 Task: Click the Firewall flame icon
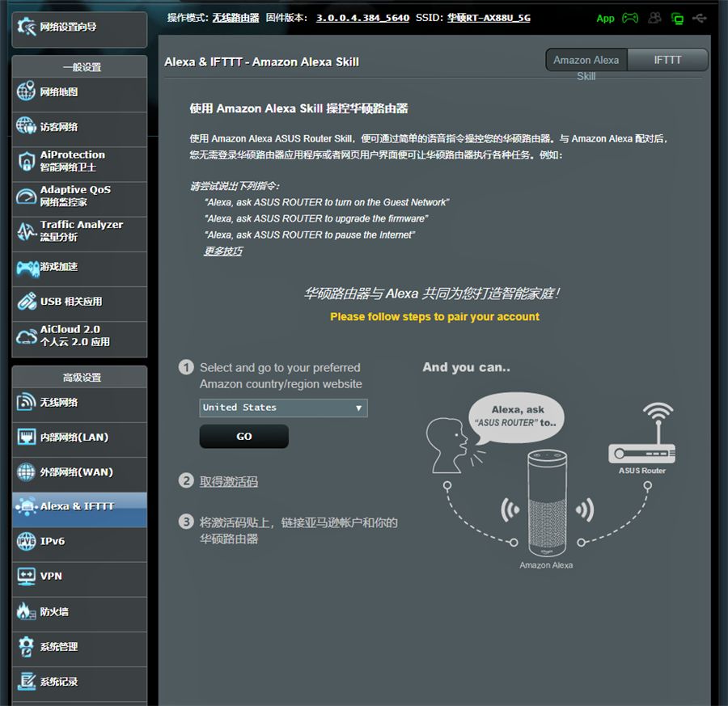pyautogui.click(x=26, y=611)
